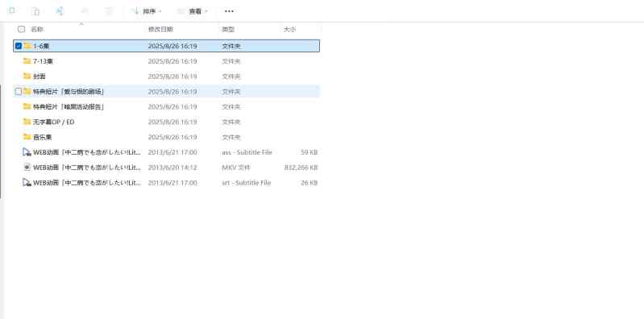Click the Paste clipboard icon in the toolbar
Image resolution: width=644 pixels, height=319 pixels.
click(35, 11)
